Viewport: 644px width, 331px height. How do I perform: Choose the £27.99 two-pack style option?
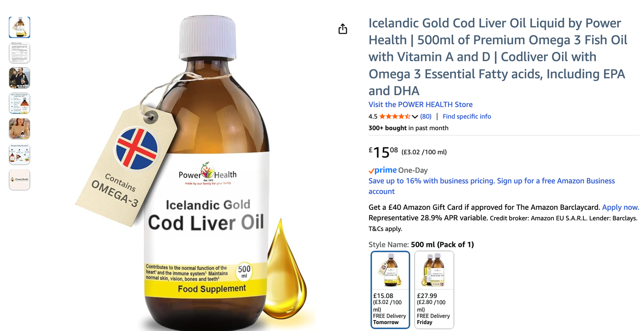tap(434, 290)
